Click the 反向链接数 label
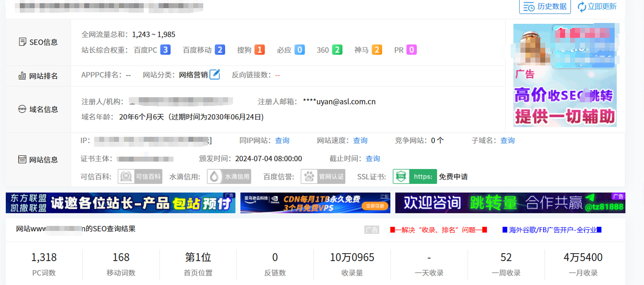The height and width of the screenshot is (285, 644). pos(251,75)
